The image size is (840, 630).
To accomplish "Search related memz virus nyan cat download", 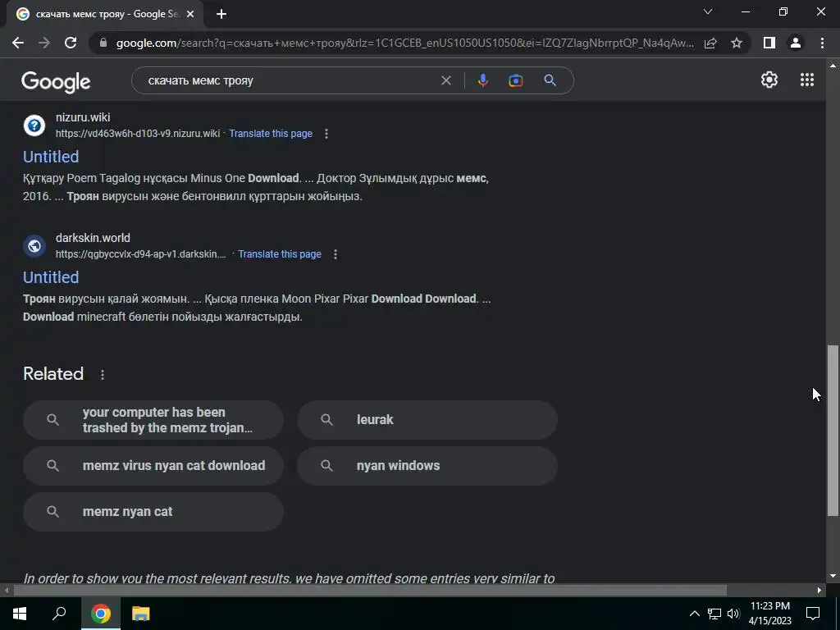I will 153,466.
